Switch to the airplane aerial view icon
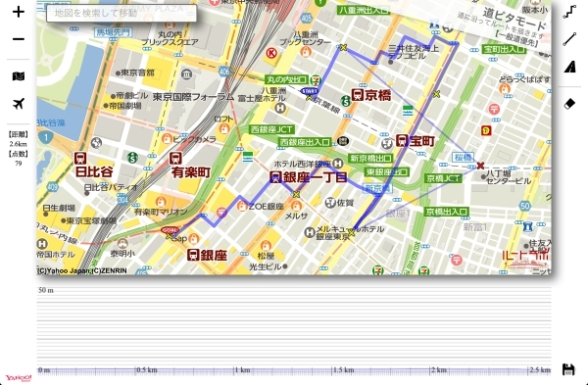 tap(19, 104)
